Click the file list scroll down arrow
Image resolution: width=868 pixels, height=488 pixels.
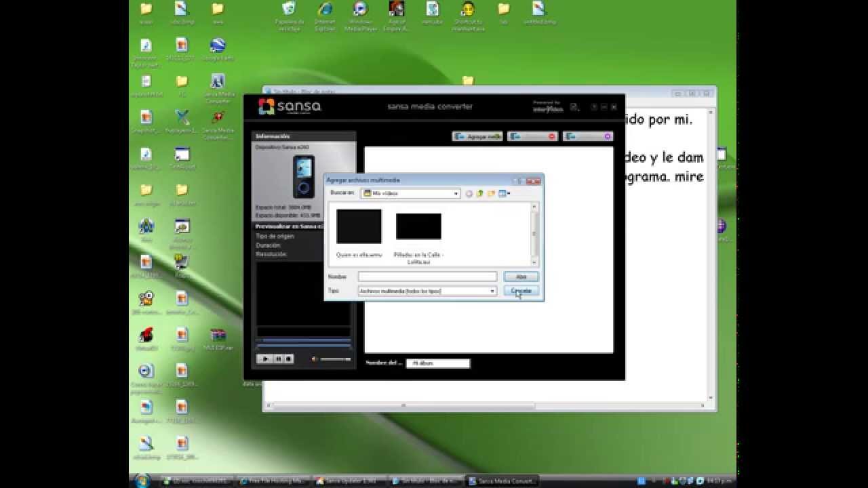point(534,262)
